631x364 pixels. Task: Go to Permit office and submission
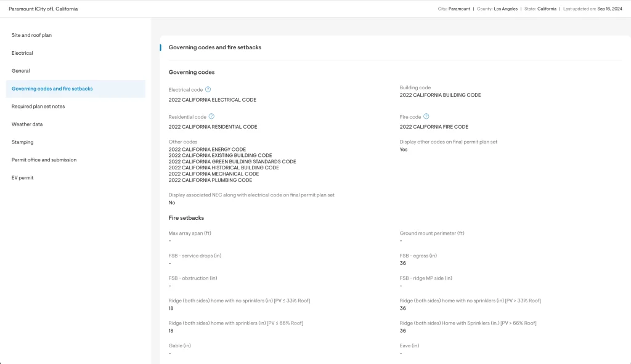coord(44,160)
